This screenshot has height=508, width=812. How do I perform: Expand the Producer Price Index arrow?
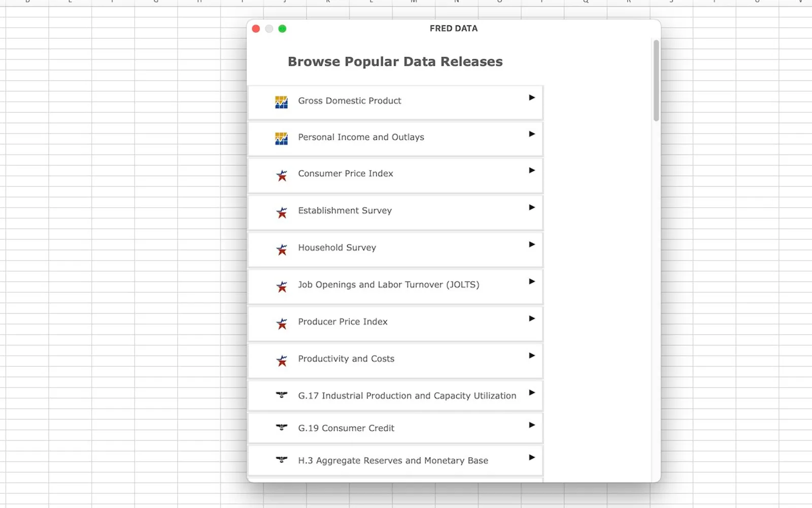532,319
